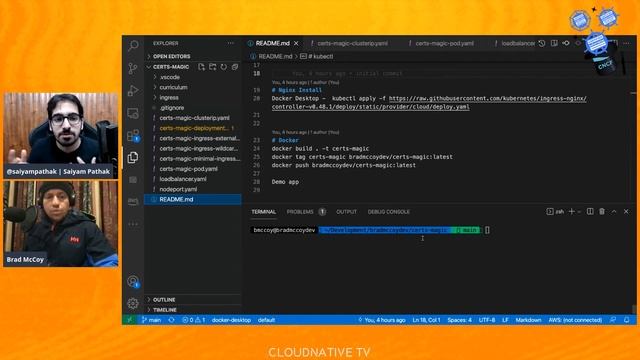Image resolution: width=640 pixels, height=360 pixels.
Task: Open the Explorer files view icon
Action: tap(133, 158)
